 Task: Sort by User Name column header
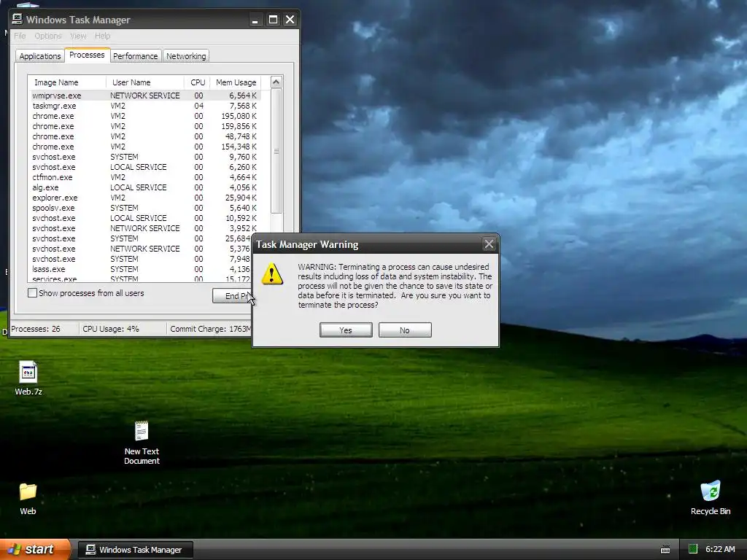click(x=145, y=82)
